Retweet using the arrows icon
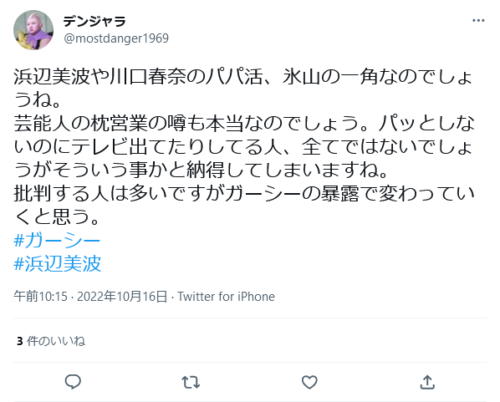Screen dimensions: 500x402 pyautogui.click(x=191, y=382)
